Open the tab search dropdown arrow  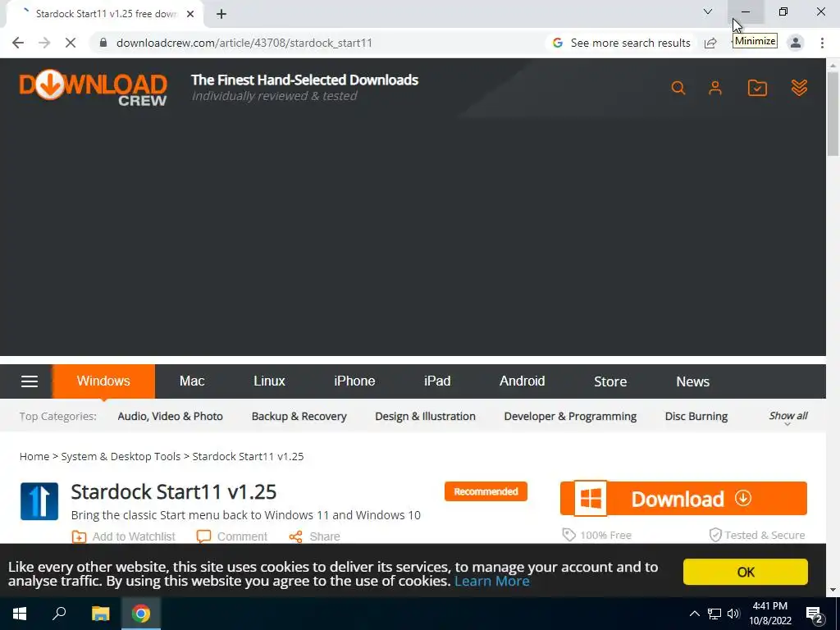click(x=708, y=11)
